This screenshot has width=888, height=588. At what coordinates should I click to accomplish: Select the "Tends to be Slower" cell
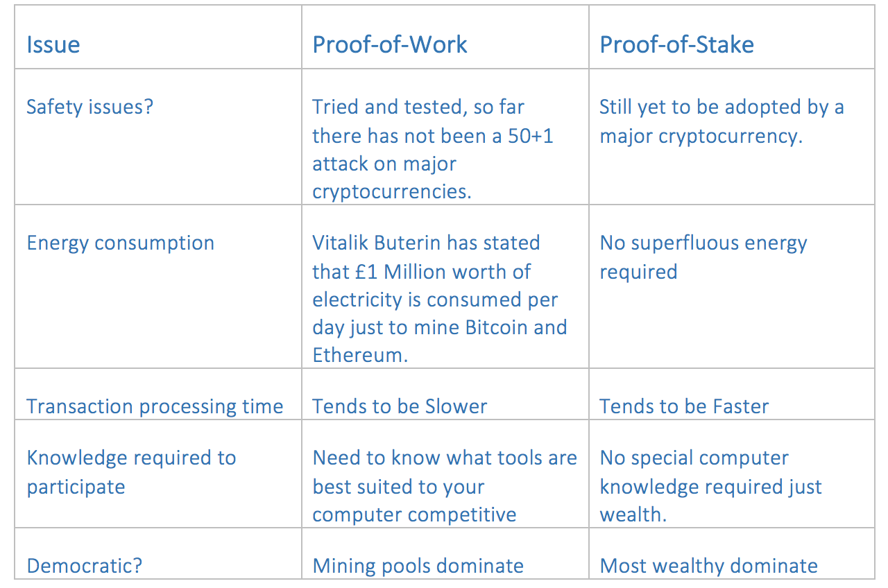tap(400, 406)
